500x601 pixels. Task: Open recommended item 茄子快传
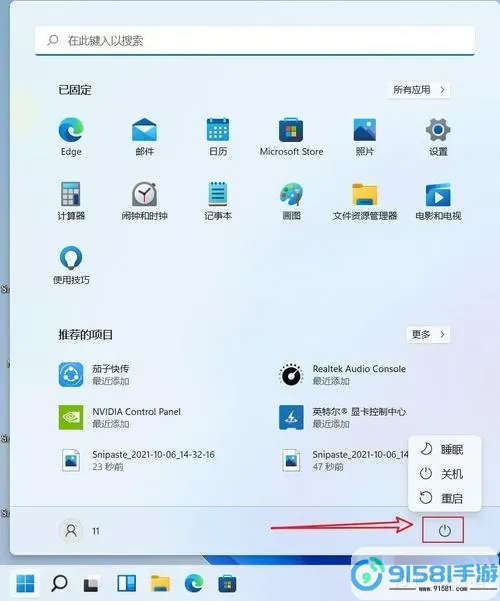94,374
